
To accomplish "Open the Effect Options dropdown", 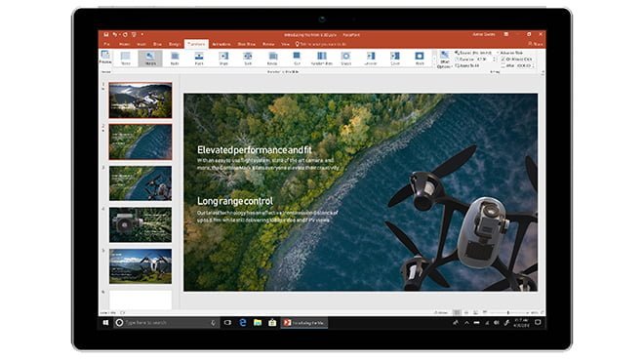I will coord(444,60).
